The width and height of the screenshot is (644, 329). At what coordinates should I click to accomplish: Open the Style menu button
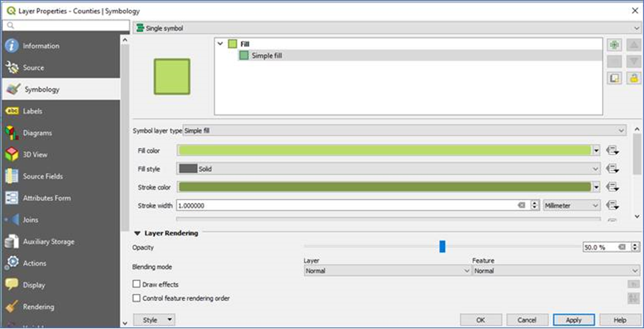[154, 320]
